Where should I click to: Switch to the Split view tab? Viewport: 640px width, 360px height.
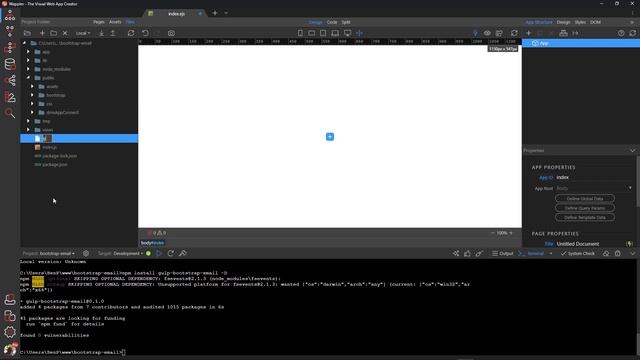[x=346, y=22]
